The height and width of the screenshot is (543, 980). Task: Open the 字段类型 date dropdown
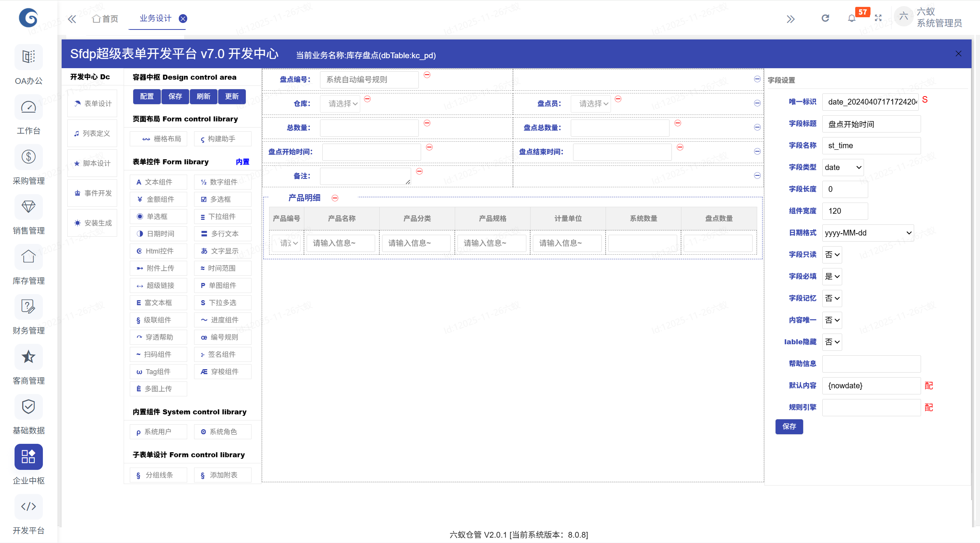click(843, 167)
